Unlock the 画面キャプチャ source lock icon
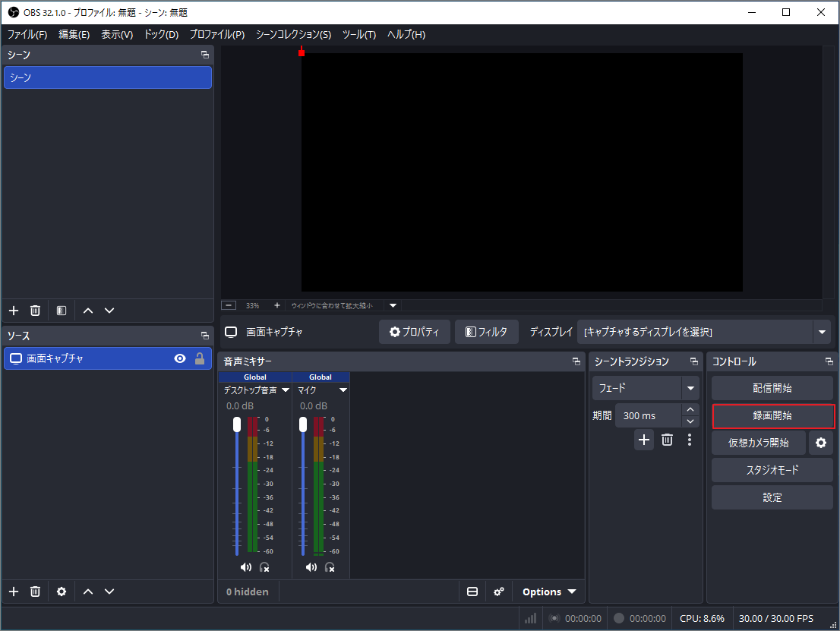This screenshot has height=631, width=840. (197, 358)
